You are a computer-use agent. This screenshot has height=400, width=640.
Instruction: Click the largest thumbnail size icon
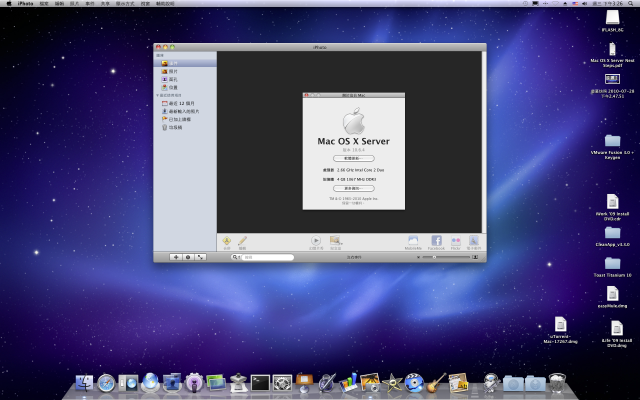(475, 257)
